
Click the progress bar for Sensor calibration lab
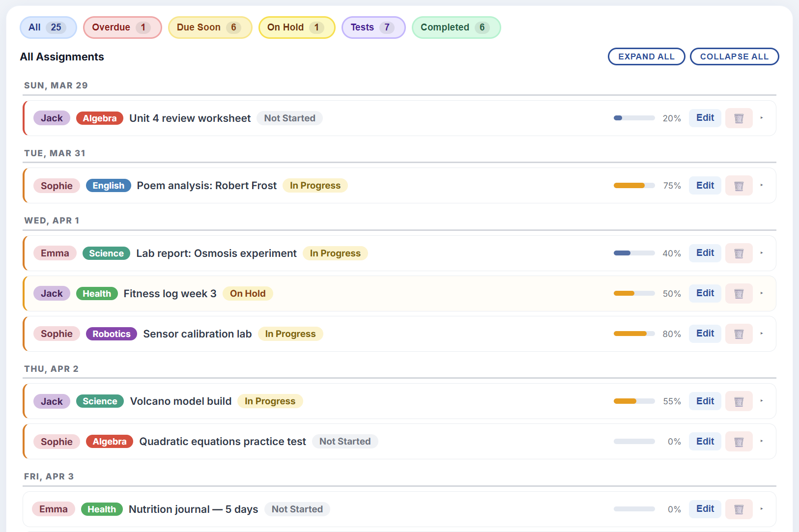pos(634,334)
